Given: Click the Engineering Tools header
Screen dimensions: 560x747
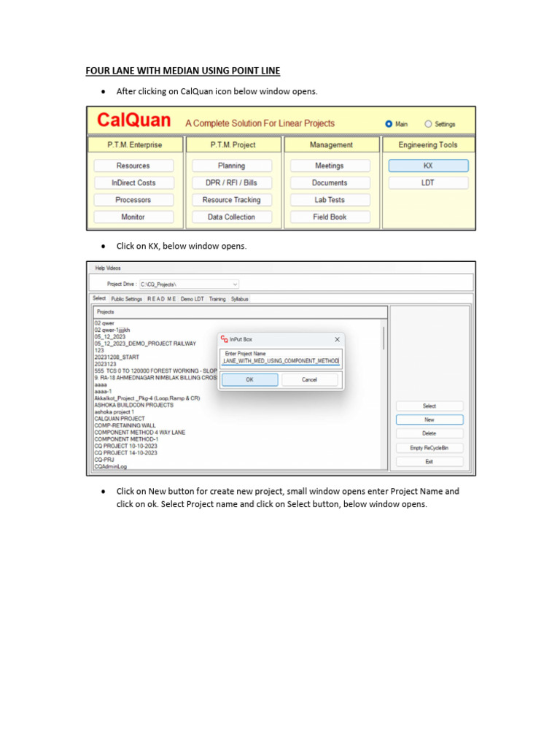Looking at the screenshot, I should click(428, 145).
